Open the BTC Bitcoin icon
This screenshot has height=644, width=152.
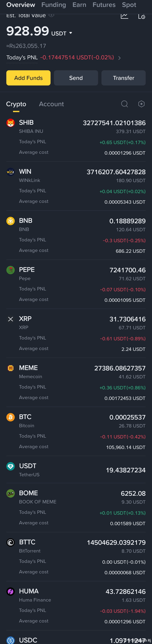coord(11,417)
